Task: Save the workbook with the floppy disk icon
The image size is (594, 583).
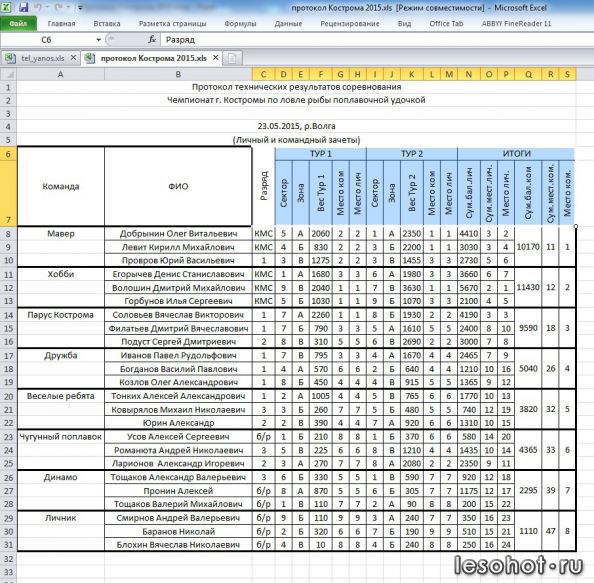Action: pos(23,7)
